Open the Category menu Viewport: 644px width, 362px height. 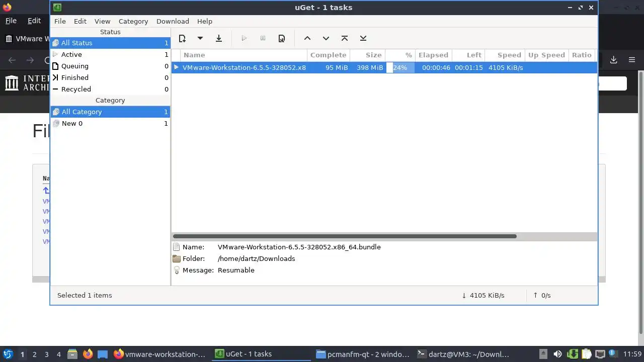pos(133,21)
